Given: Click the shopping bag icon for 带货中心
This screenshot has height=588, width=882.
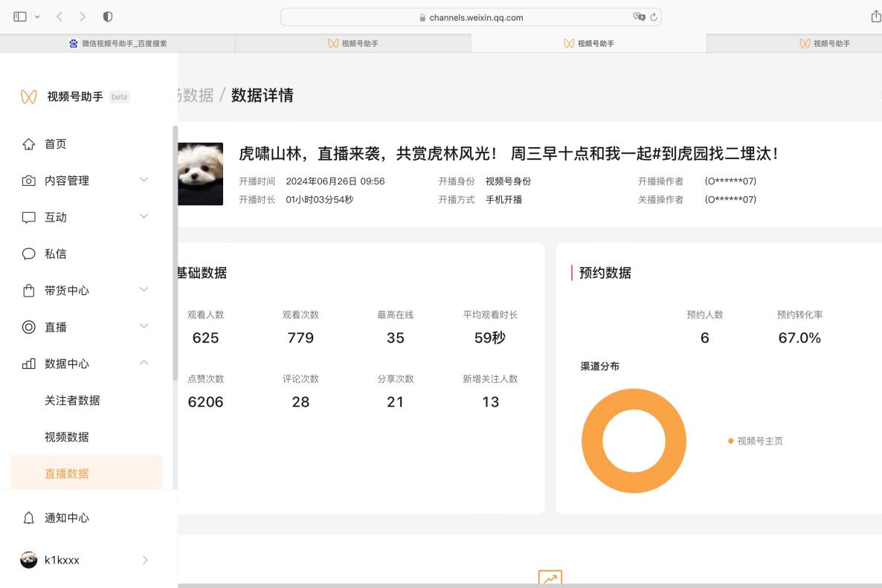Looking at the screenshot, I should (x=28, y=291).
